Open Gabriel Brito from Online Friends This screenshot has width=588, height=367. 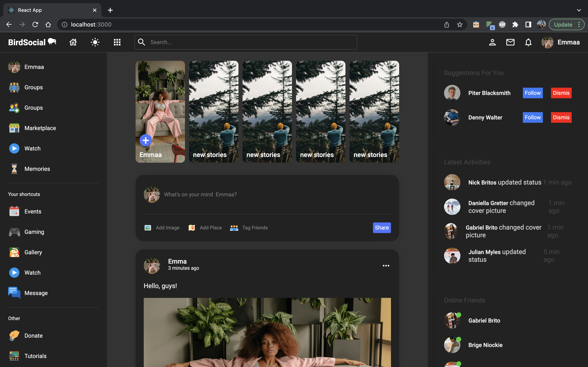click(484, 320)
